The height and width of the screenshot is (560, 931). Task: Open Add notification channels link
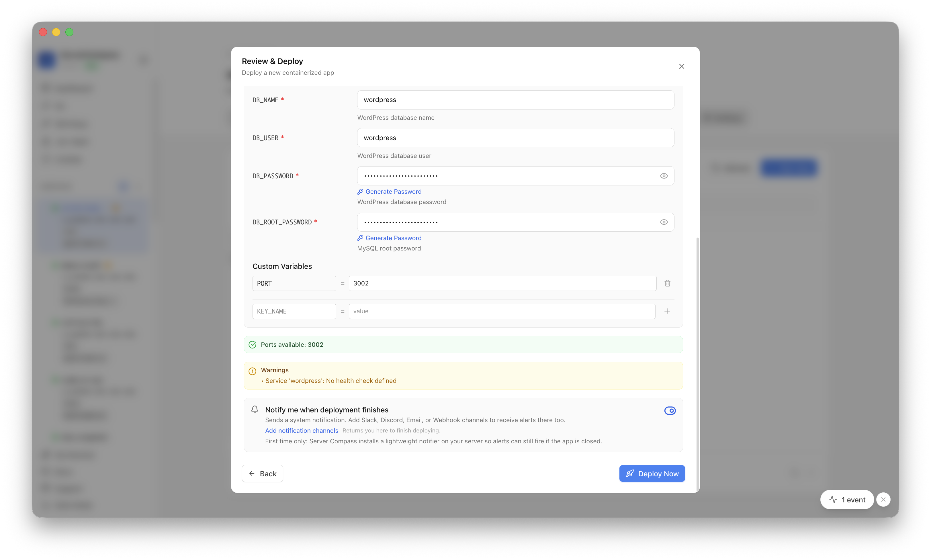[x=302, y=430]
